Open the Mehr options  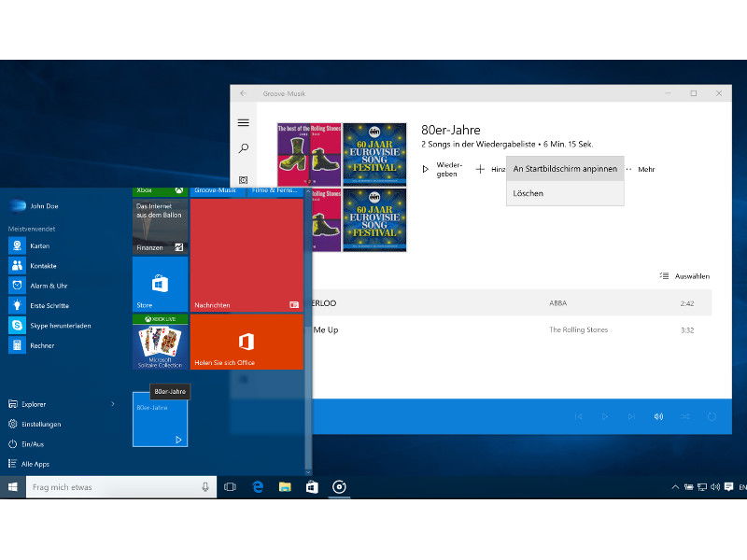(641, 169)
